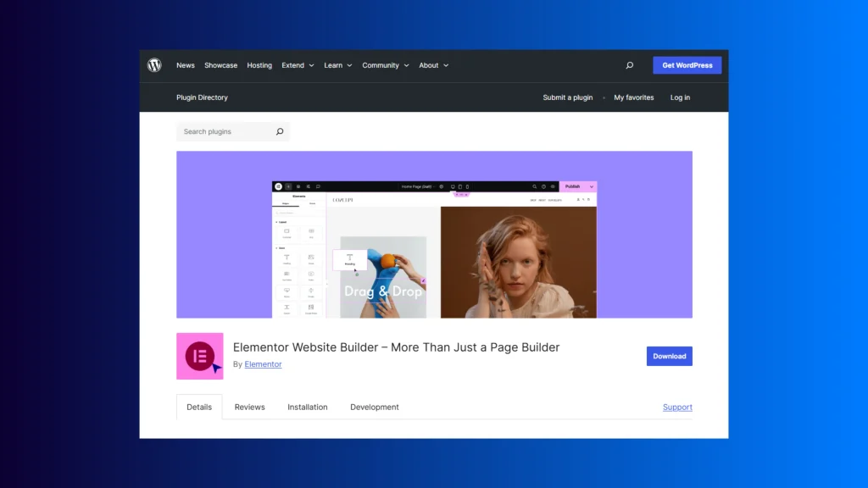Click the Get WordPress button

pyautogui.click(x=687, y=65)
